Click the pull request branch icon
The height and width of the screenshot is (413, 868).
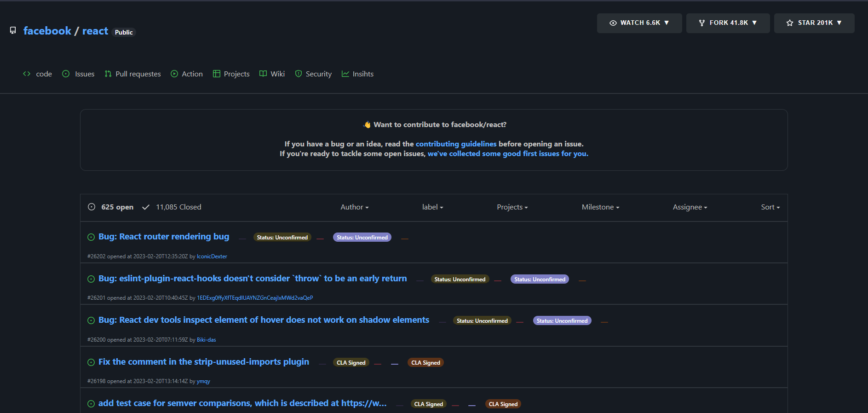(x=108, y=74)
